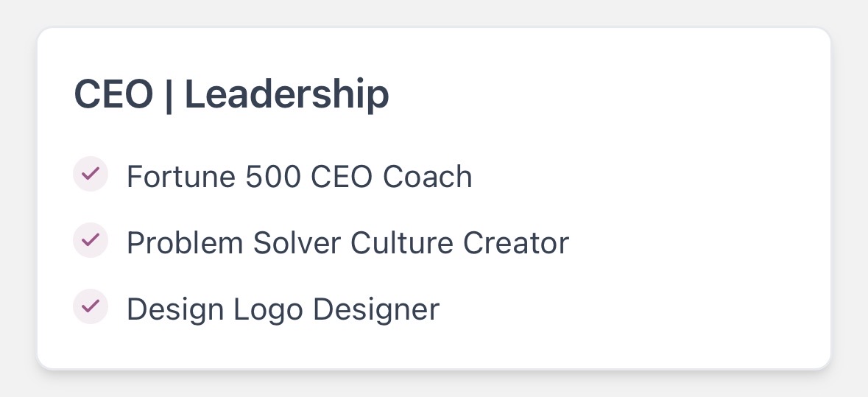
Task: Select the "Problem Solver Culture Creator" list item
Action: [x=347, y=243]
